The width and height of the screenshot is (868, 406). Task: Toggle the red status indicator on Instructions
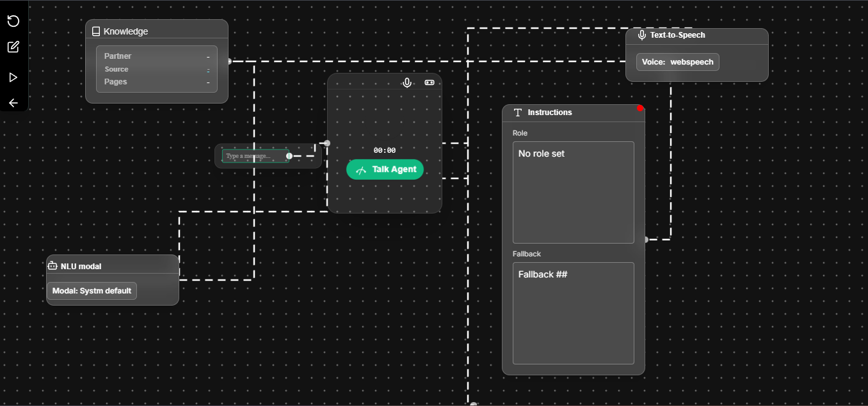(640, 108)
